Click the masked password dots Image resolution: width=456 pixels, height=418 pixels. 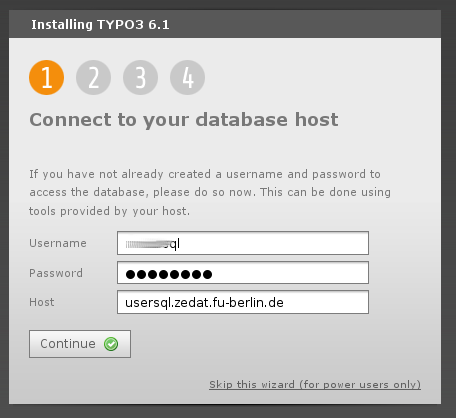tap(169, 274)
